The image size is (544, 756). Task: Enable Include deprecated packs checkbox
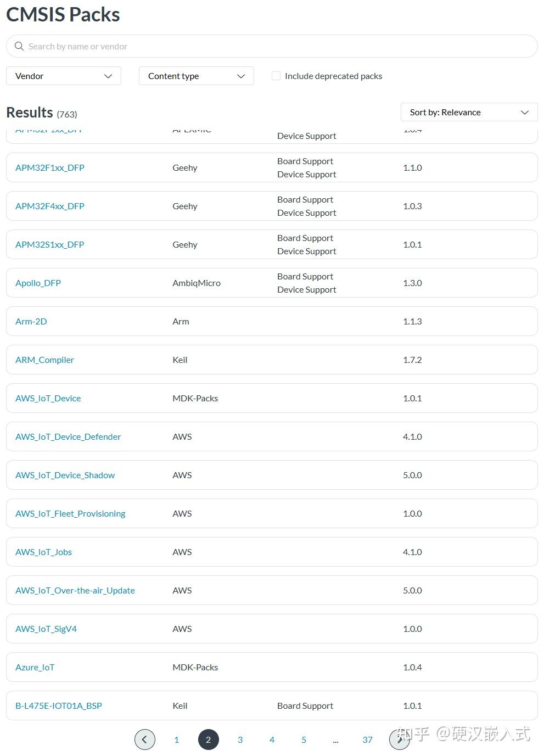click(x=276, y=76)
